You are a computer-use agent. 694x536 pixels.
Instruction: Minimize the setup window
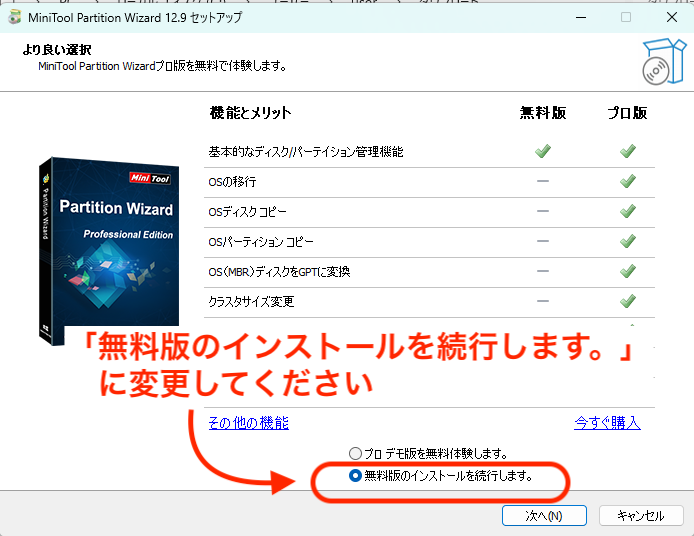(581, 17)
